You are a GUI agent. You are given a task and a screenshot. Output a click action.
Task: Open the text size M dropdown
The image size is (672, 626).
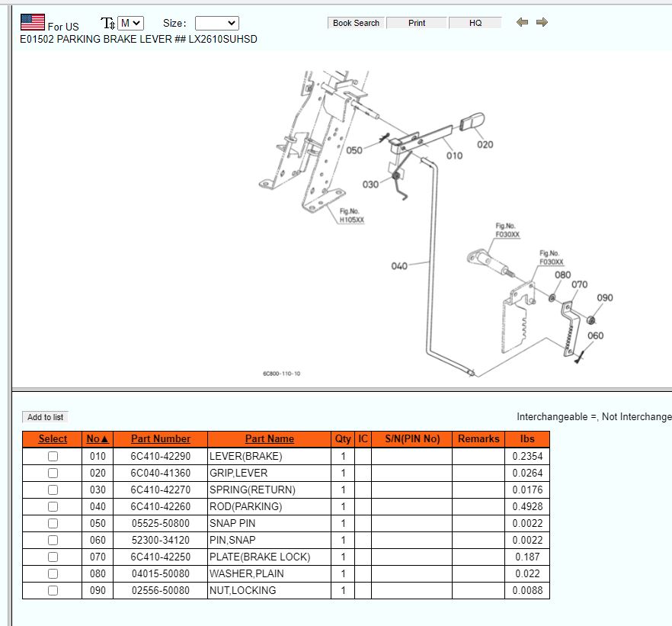point(131,24)
